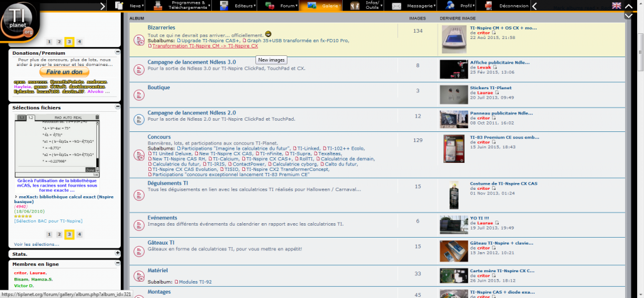Open Transformation TI-Nspire CM -> TI-Nspire CX subalbum

point(204,46)
